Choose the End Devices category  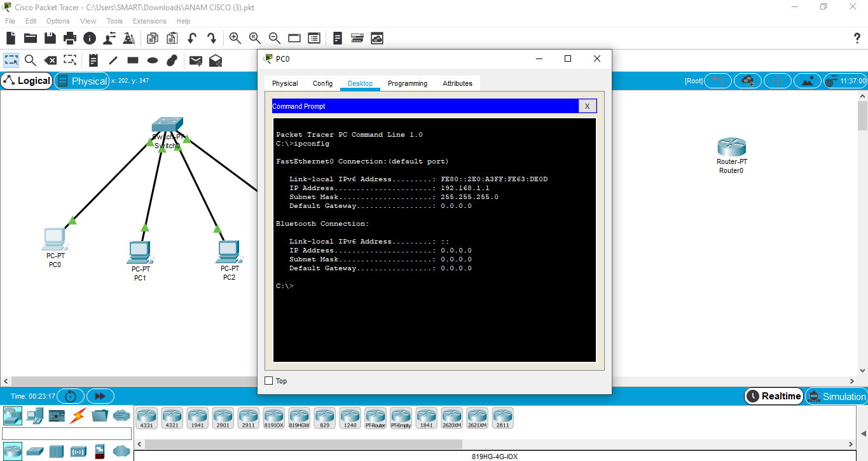click(34, 416)
